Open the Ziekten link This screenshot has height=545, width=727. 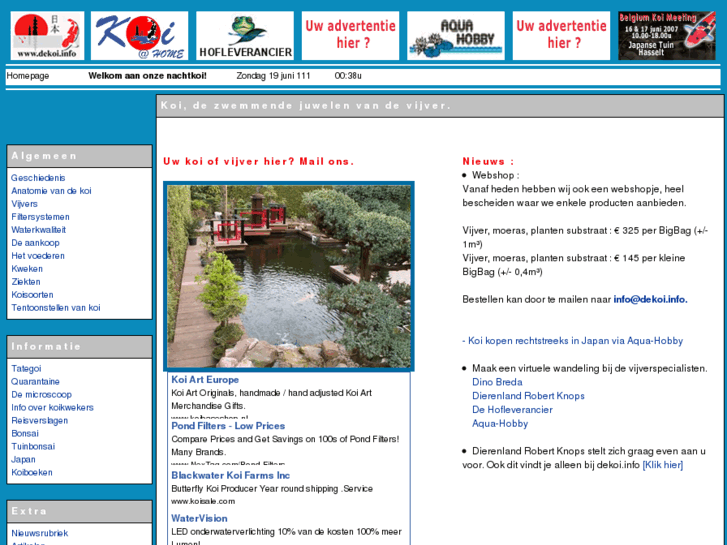pos(26,282)
